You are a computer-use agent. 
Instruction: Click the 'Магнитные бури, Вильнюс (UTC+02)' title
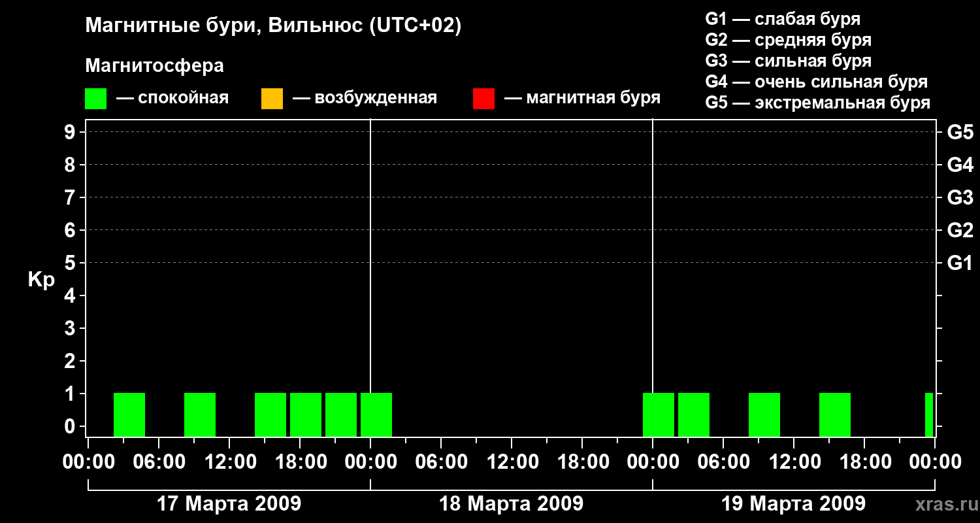(273, 26)
